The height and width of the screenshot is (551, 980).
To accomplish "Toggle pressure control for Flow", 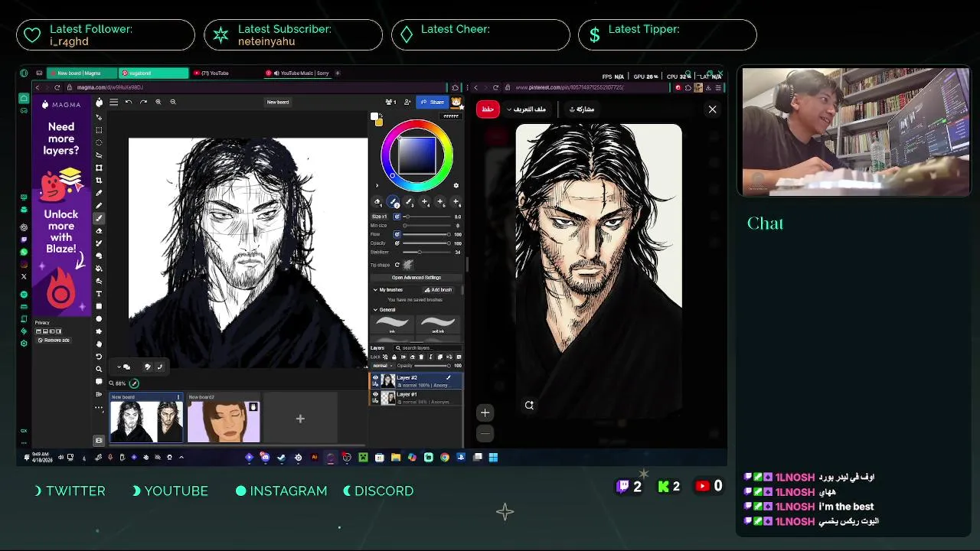I will 397,234.
